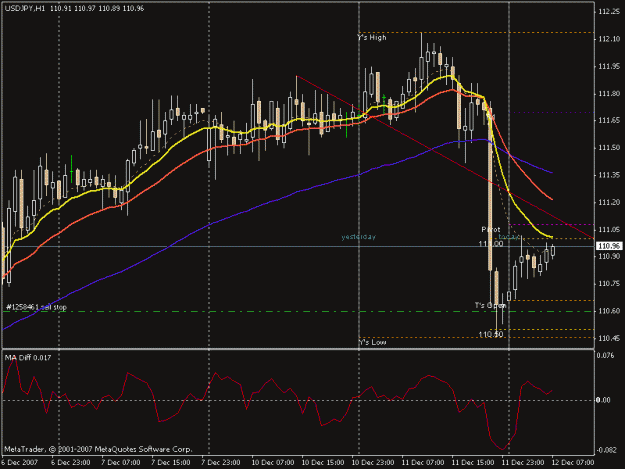Click the "12 Dec 07:00" time axis label
The height and width of the screenshot is (469, 625).
[x=573, y=463]
